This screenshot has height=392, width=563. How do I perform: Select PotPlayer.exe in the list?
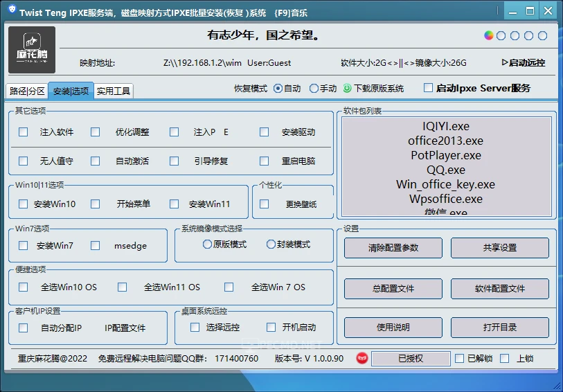pos(446,155)
